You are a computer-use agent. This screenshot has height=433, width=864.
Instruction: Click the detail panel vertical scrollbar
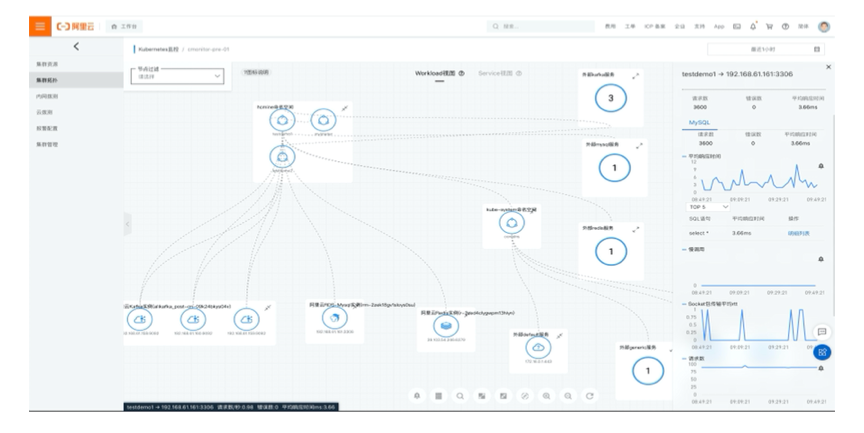(x=833, y=215)
